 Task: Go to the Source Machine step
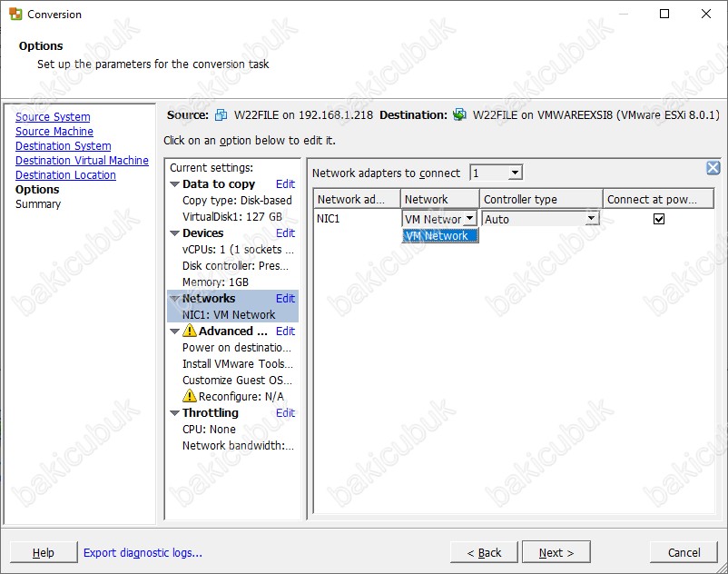(54, 131)
